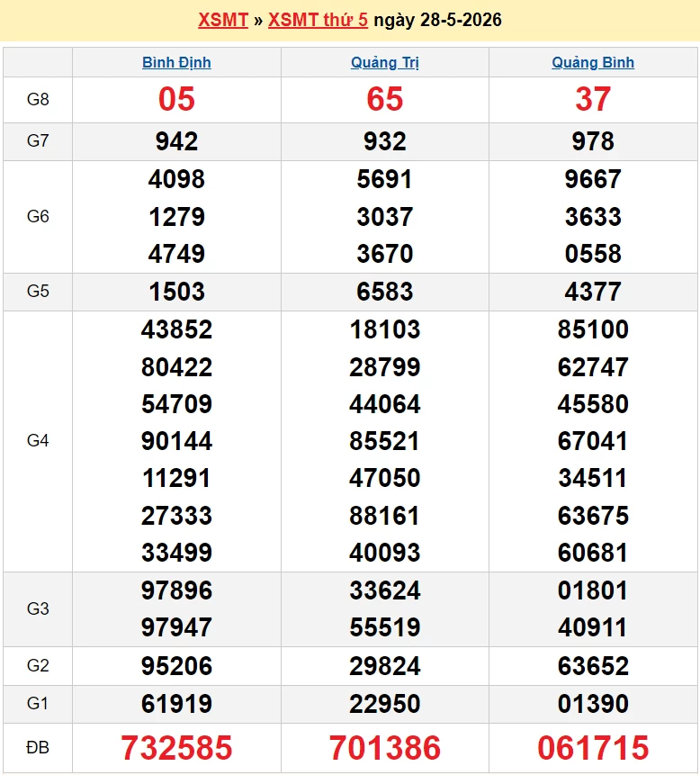Open the 'XSMT thứ 5' link
This screenshot has height=775, width=700.
(x=318, y=20)
